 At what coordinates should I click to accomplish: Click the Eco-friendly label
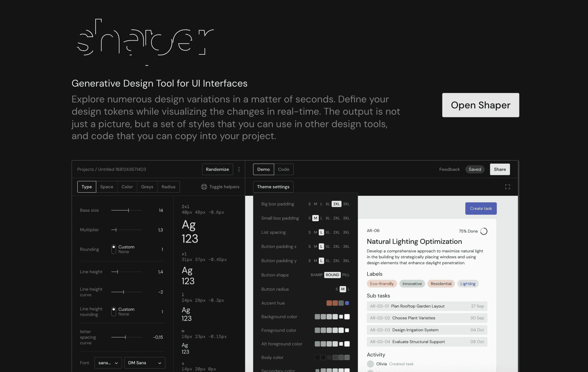(x=382, y=284)
